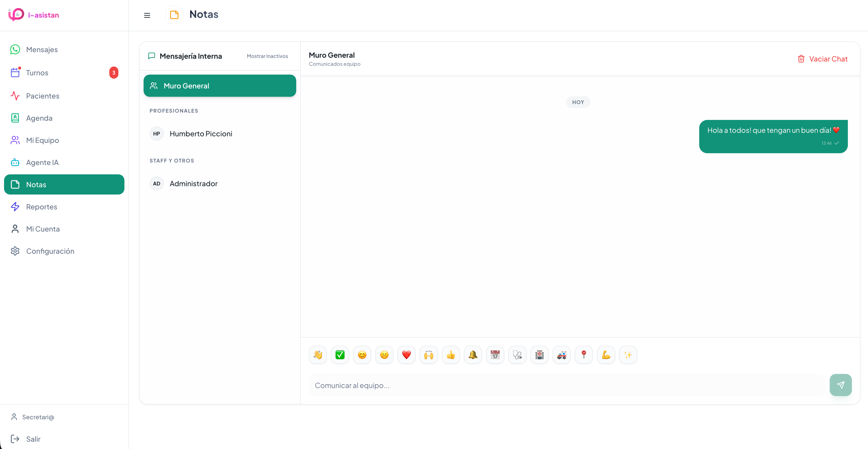The width and height of the screenshot is (868, 449).
Task: Click the STAFF Y OTROS section label
Action: [x=172, y=161]
